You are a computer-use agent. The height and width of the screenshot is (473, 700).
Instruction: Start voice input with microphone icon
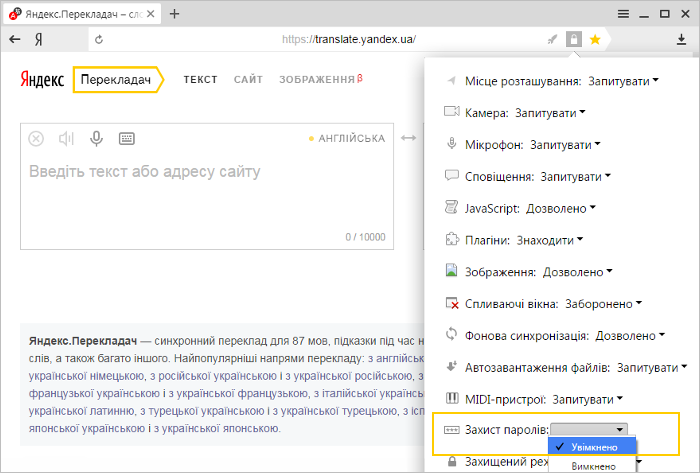coord(96,138)
